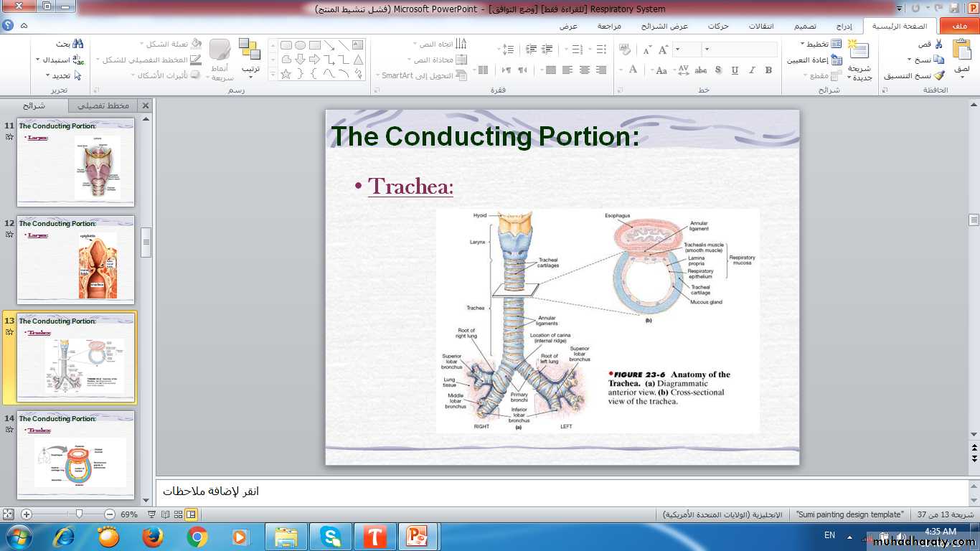Expand the slide Layout (تخطيط) dropdown
The width and height of the screenshot is (980, 551).
pos(817,44)
